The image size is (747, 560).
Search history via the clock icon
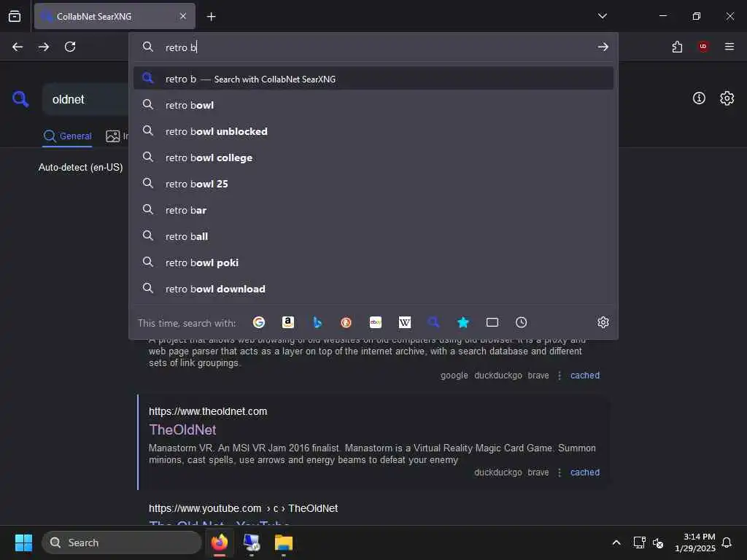click(521, 322)
